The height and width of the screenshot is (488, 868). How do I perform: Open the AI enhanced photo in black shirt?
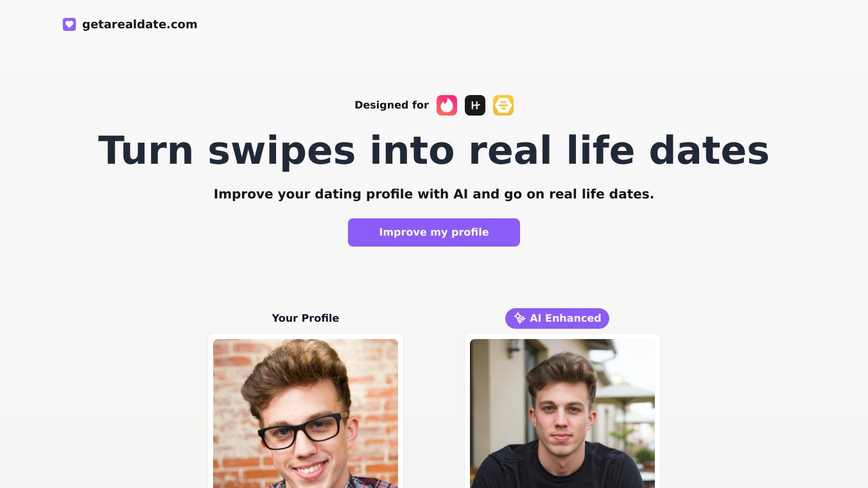click(x=562, y=414)
